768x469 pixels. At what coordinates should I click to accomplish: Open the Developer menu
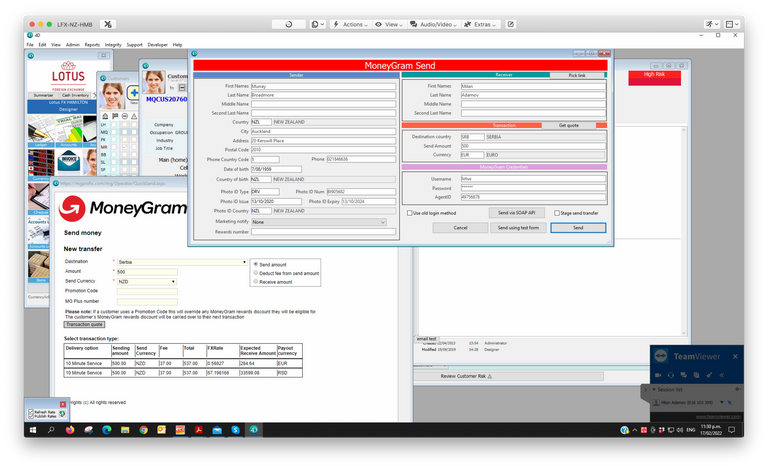coord(157,45)
